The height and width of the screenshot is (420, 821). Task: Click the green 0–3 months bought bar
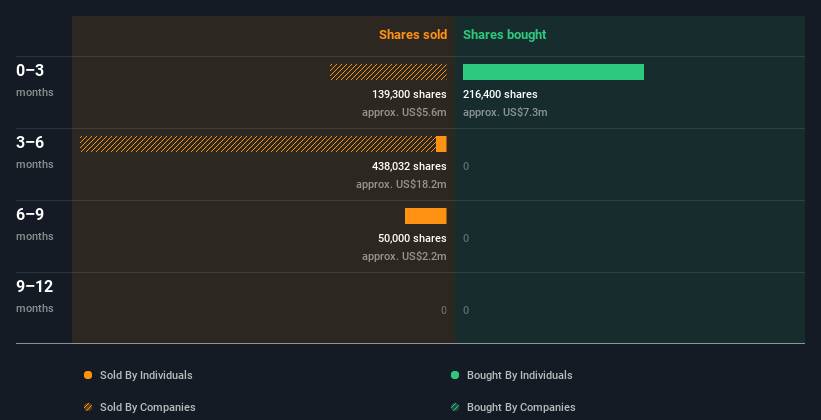coord(553,72)
